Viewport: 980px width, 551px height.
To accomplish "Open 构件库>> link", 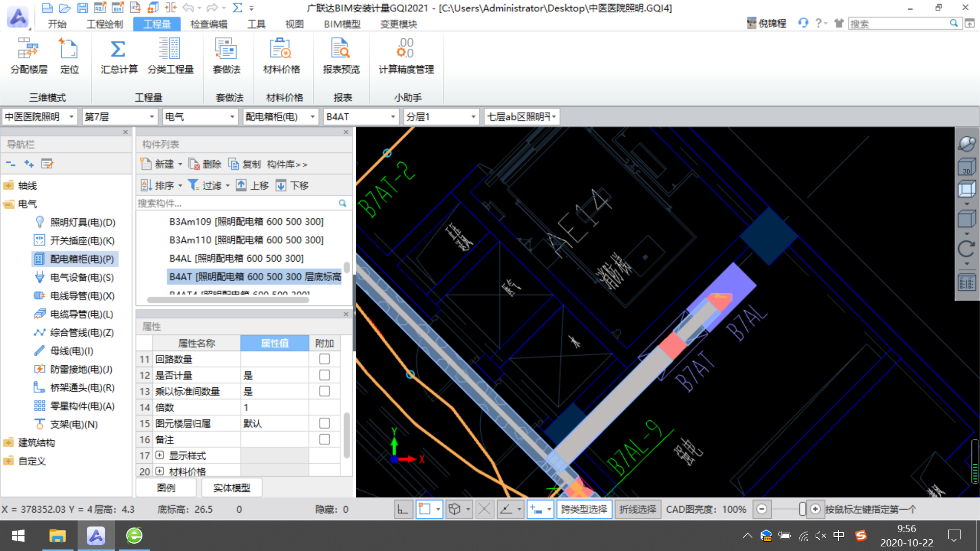I will pos(287,164).
